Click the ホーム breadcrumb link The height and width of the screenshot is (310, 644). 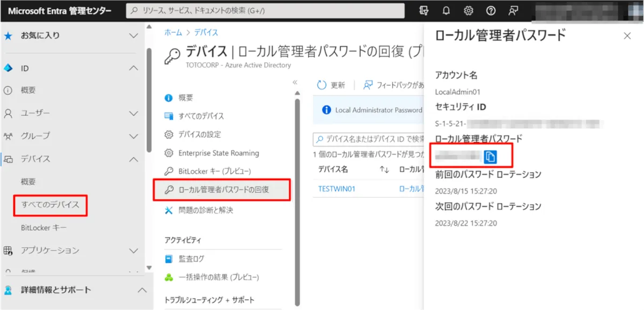coord(173,33)
